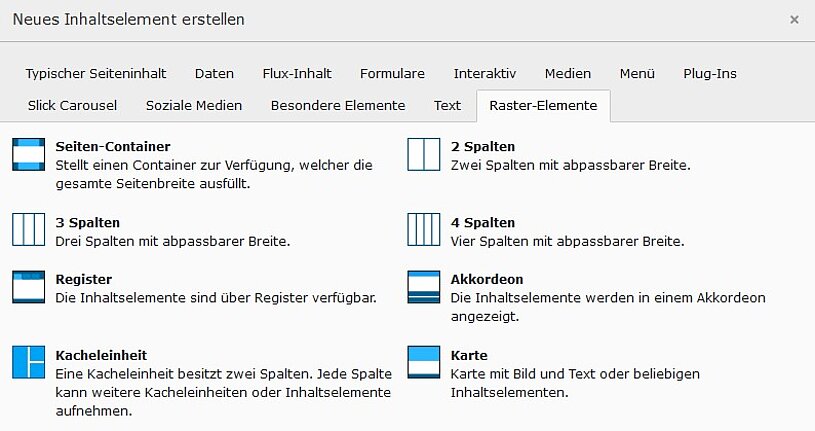Pick the 4 Spalten column icon

pos(424,229)
